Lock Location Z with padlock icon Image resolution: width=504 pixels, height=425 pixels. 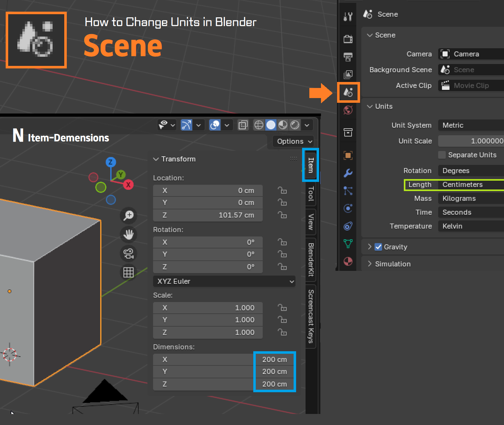[282, 215]
